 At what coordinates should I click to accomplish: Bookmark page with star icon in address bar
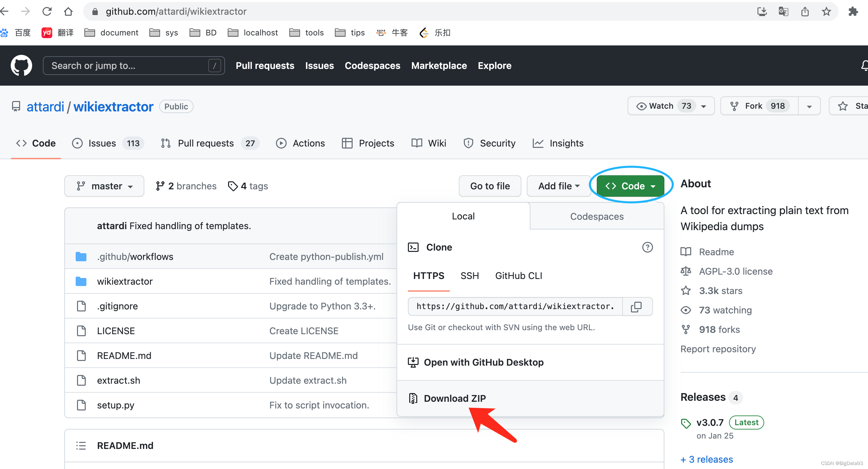[x=826, y=11]
